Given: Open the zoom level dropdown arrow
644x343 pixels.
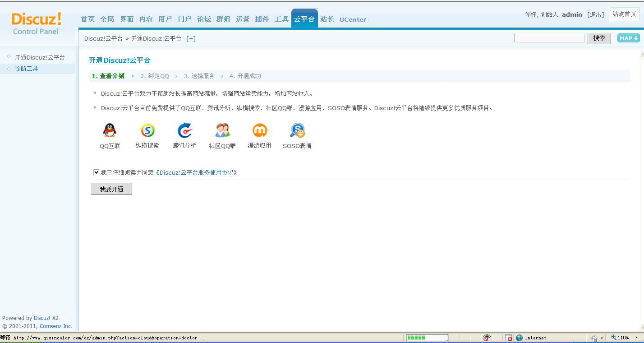Looking at the screenshot, I should coord(636,338).
